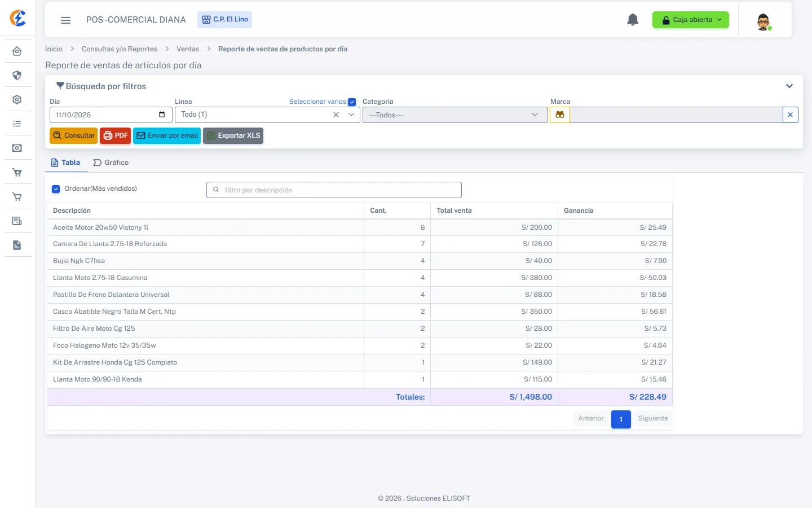
Task: Open the Caja abierta dropdown
Action: [x=690, y=20]
